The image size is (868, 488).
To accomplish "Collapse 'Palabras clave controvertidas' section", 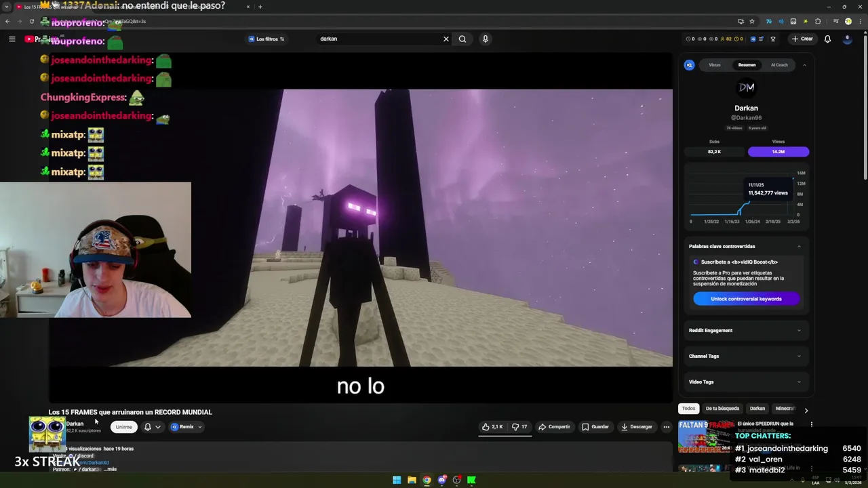I will point(799,246).
